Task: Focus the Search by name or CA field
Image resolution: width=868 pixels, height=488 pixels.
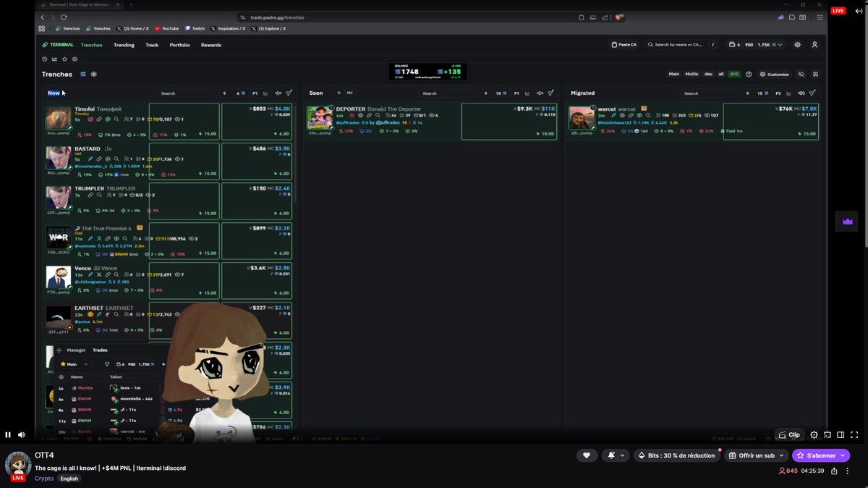Action: [x=675, y=45]
